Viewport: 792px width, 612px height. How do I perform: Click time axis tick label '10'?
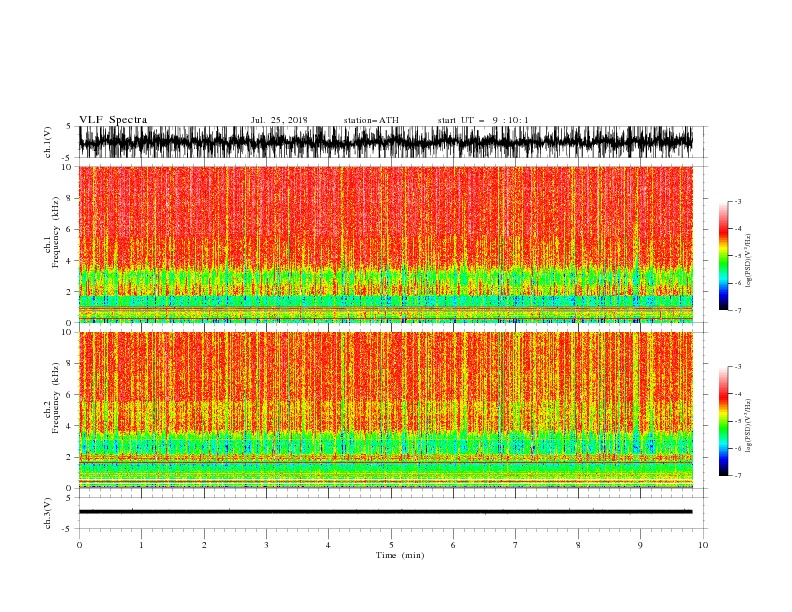[703, 545]
